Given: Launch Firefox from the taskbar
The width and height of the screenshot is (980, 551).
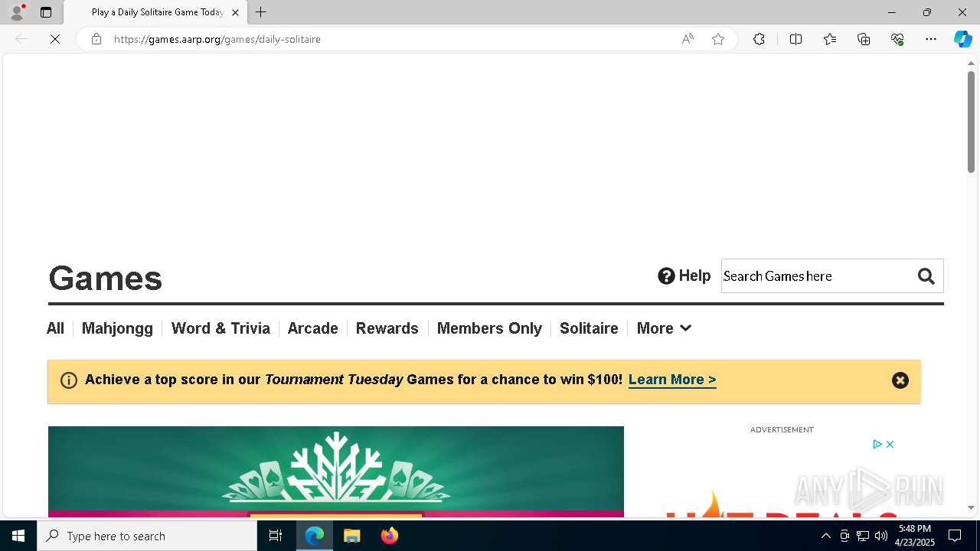Looking at the screenshot, I should point(390,536).
